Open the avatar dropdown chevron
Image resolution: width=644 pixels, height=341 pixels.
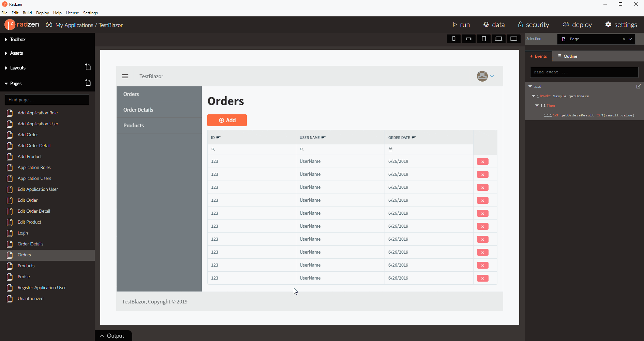tap(492, 76)
